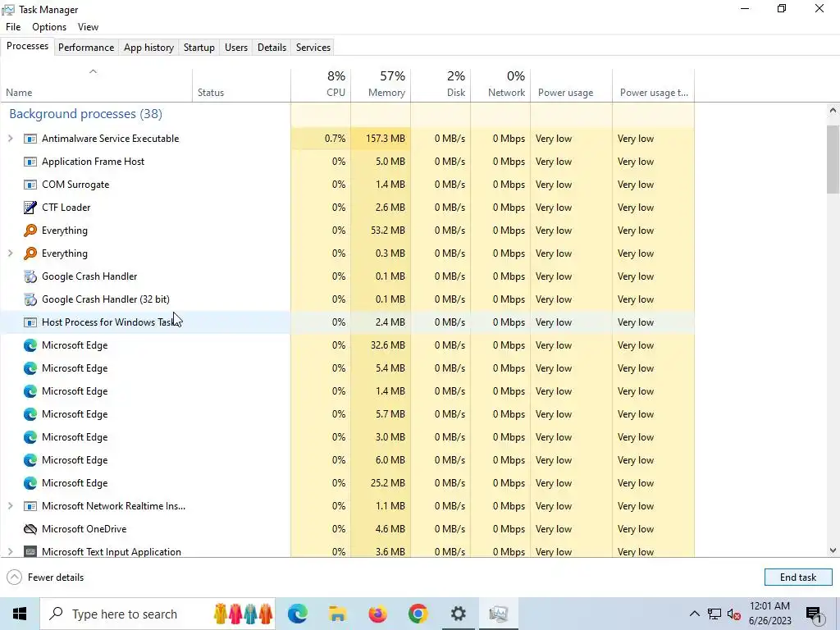Sort by the Disk column header
This screenshot has height=630, width=840.
click(x=441, y=85)
